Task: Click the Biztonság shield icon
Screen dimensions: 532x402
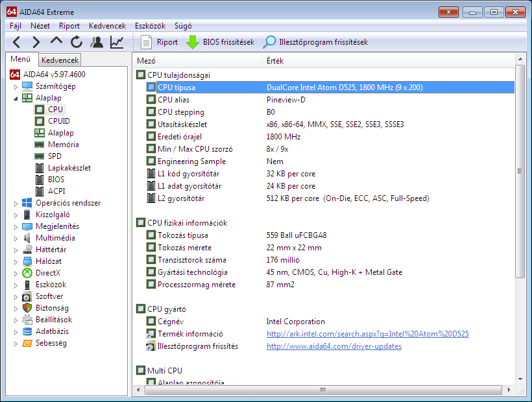Action: (x=27, y=308)
